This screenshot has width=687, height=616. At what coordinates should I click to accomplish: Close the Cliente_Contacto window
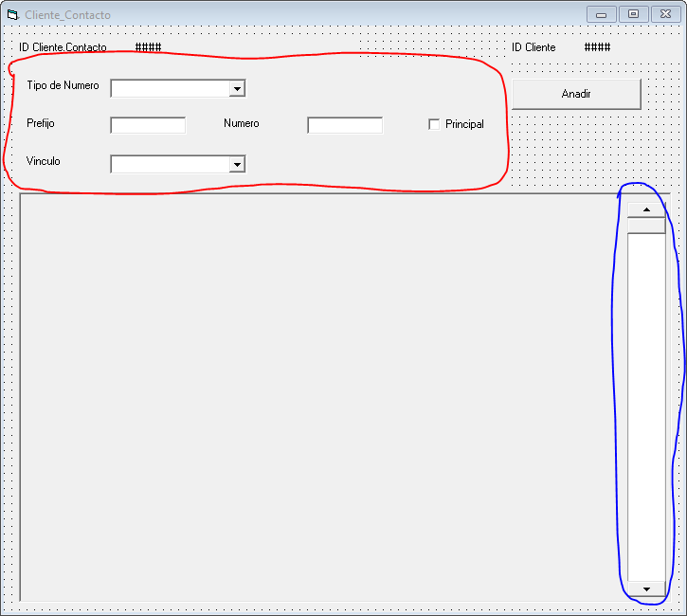point(665,14)
